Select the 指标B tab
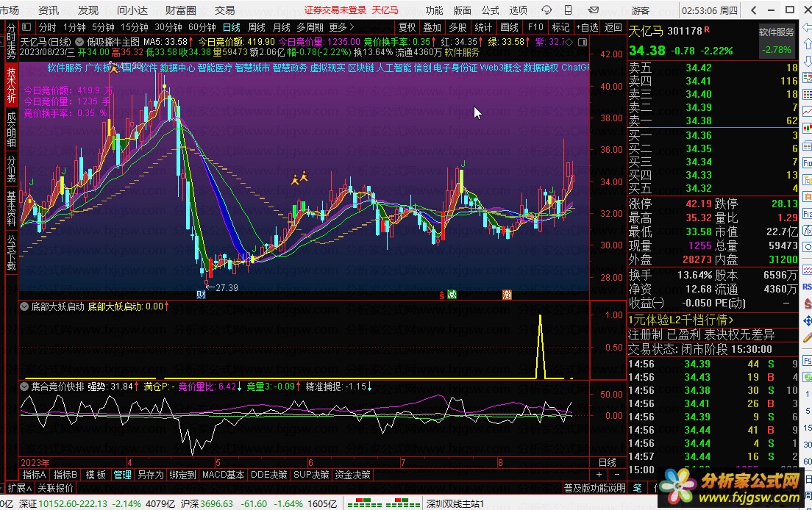 coord(65,474)
